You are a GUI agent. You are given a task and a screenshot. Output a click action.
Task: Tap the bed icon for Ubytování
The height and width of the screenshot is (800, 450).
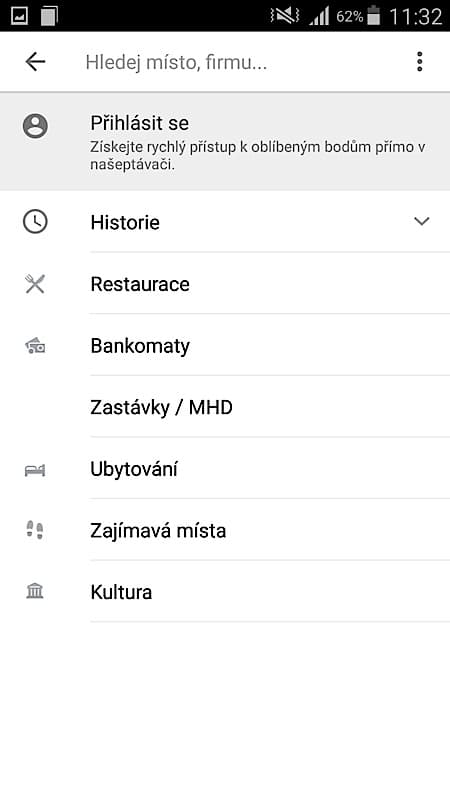click(35, 469)
